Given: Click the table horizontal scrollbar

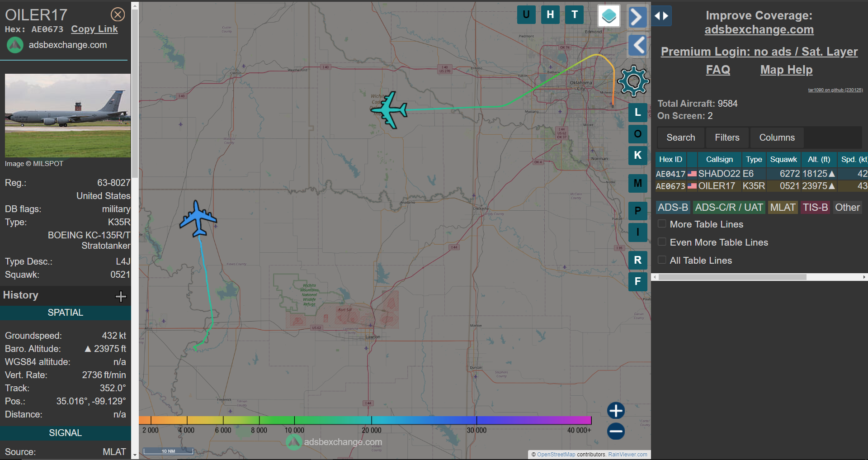Looking at the screenshot, I should [732, 277].
